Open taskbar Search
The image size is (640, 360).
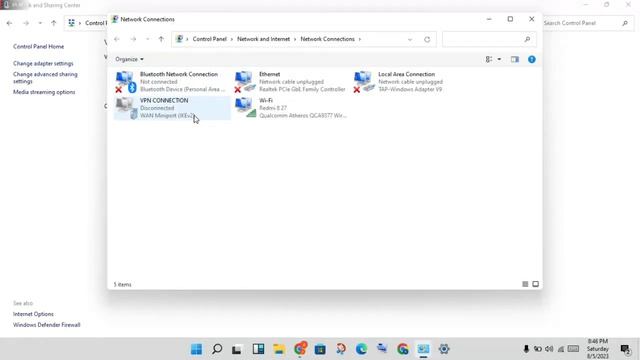217,349
